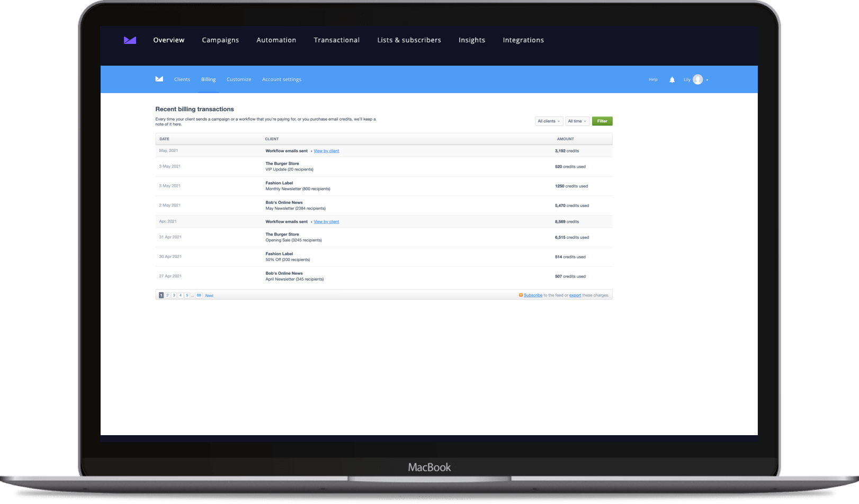Switch to the Clients tab
The image size is (859, 504).
point(182,79)
